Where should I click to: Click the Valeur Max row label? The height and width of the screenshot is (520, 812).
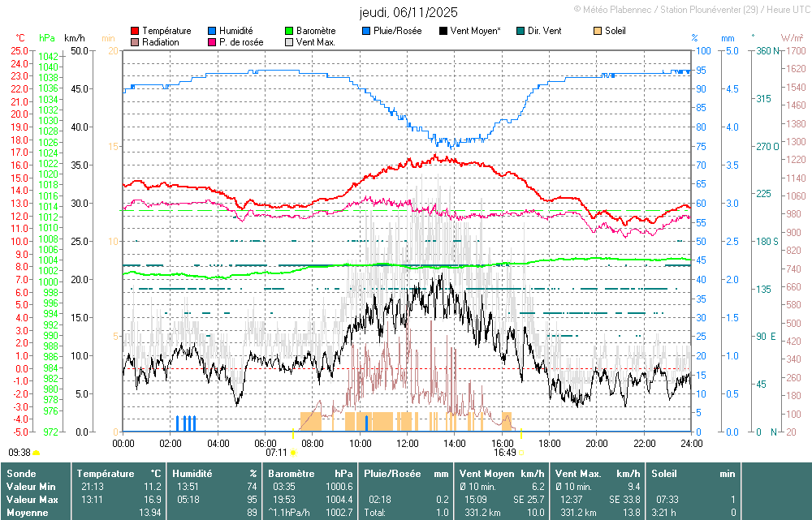coord(29,499)
